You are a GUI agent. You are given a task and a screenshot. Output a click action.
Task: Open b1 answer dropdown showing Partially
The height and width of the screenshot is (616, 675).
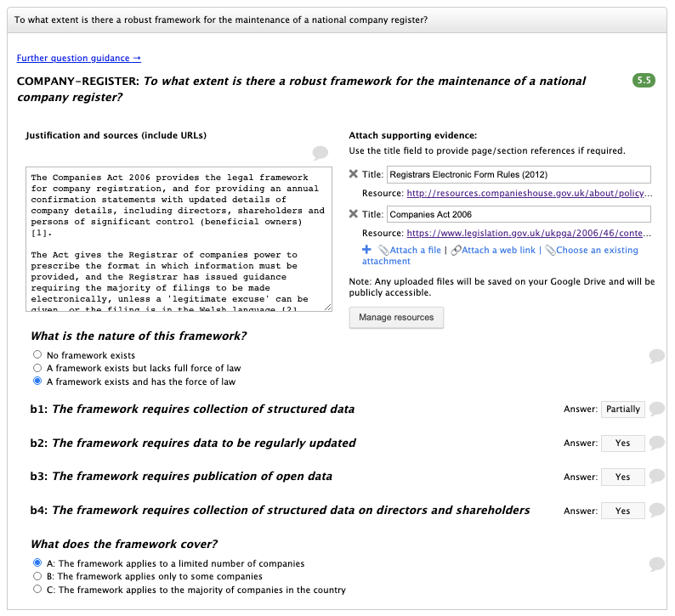623,409
